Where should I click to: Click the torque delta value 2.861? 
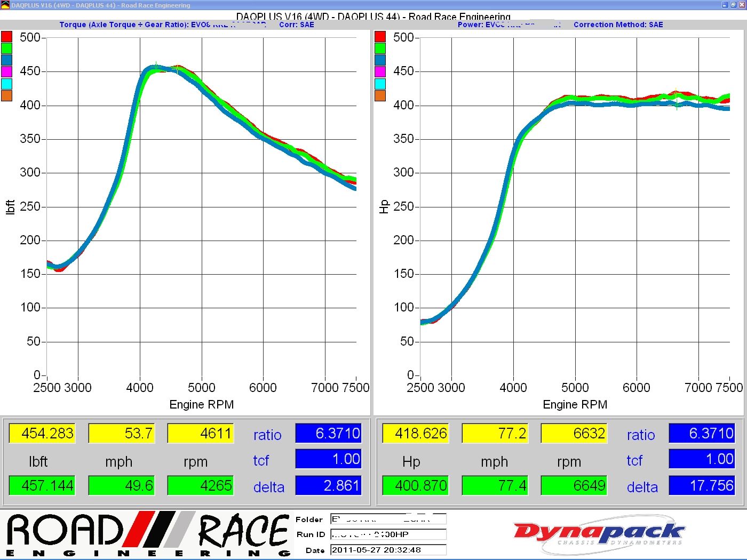(329, 485)
